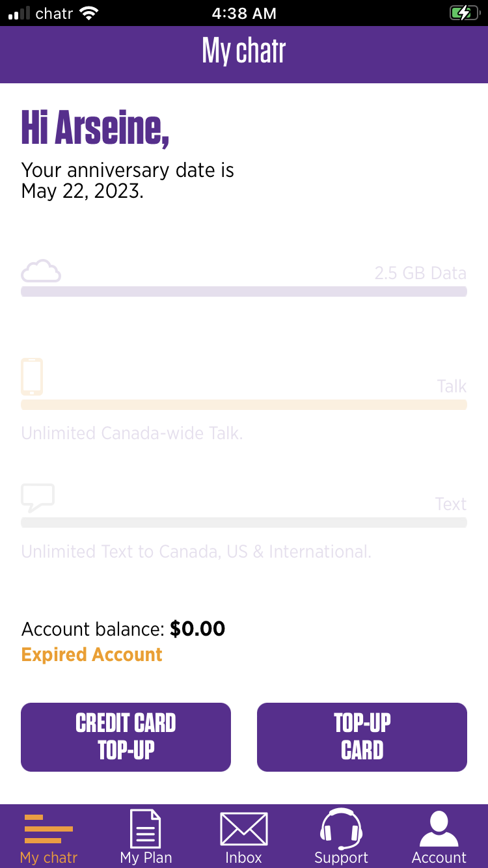Image resolution: width=488 pixels, height=868 pixels.
Task: Open the Inbox envelope icon
Action: [x=243, y=829]
